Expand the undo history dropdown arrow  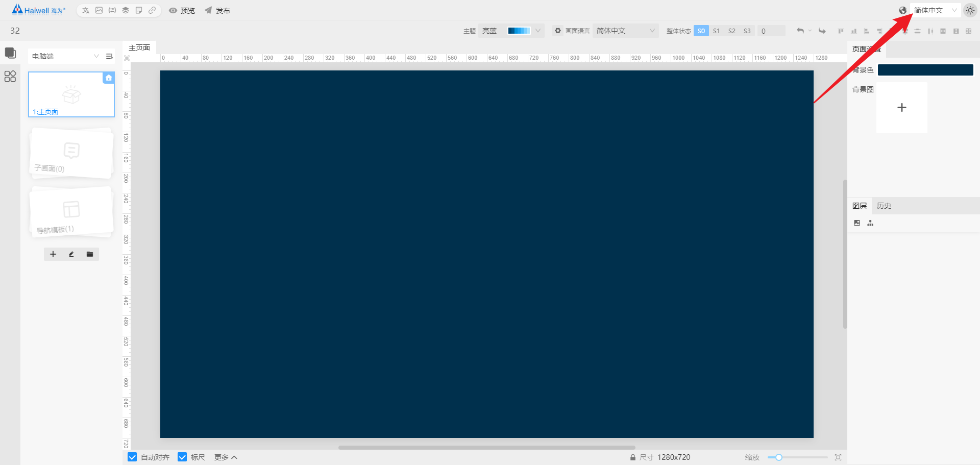click(x=810, y=31)
